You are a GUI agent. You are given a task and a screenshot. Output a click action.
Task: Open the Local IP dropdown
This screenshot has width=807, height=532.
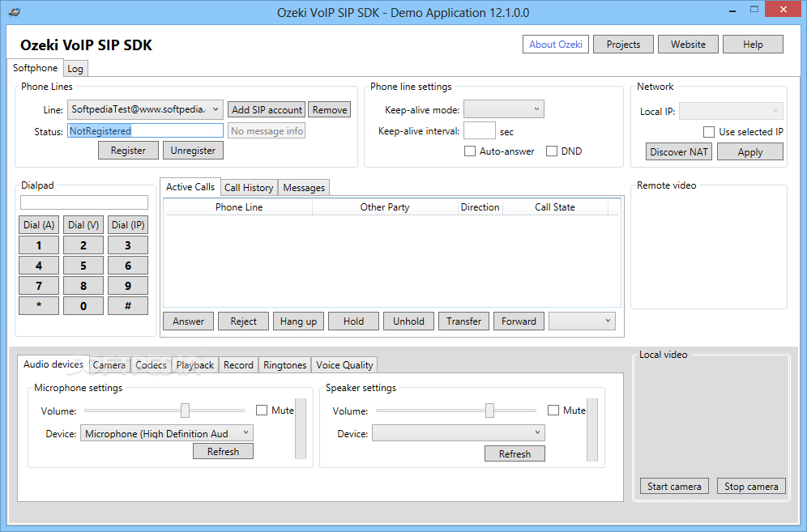pyautogui.click(x=732, y=111)
